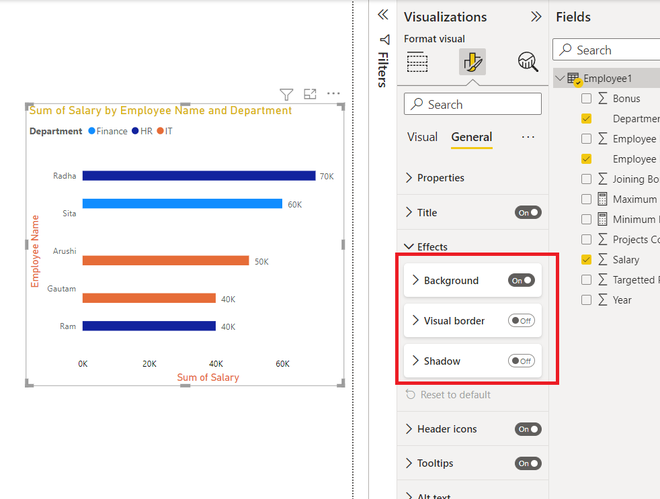Turn off the Background toggle

pos(522,280)
